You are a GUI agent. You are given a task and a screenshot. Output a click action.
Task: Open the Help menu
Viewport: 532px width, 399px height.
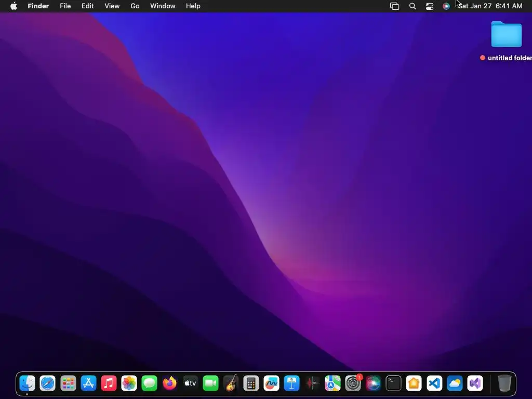pos(193,6)
